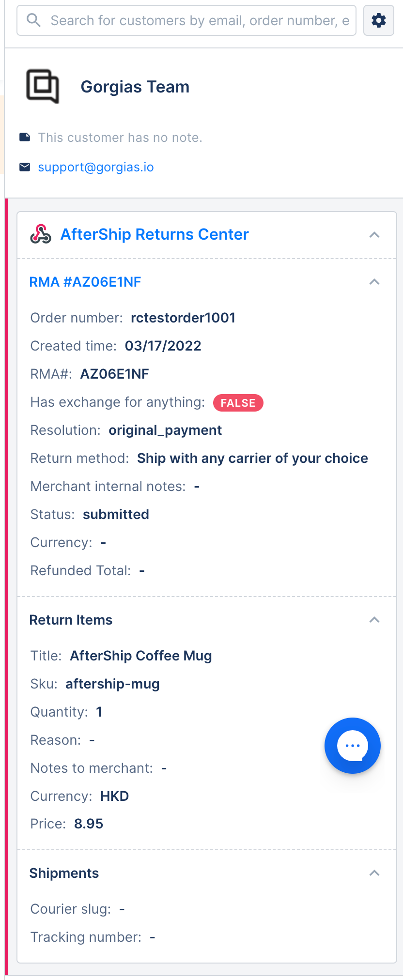
Task: Focus the customer search field
Action: coord(186,20)
